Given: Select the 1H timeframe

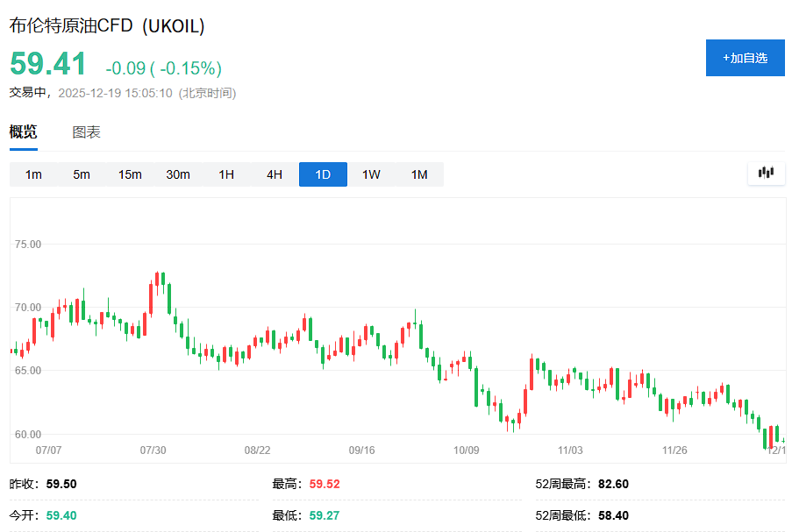Looking at the screenshot, I should click(x=225, y=174).
